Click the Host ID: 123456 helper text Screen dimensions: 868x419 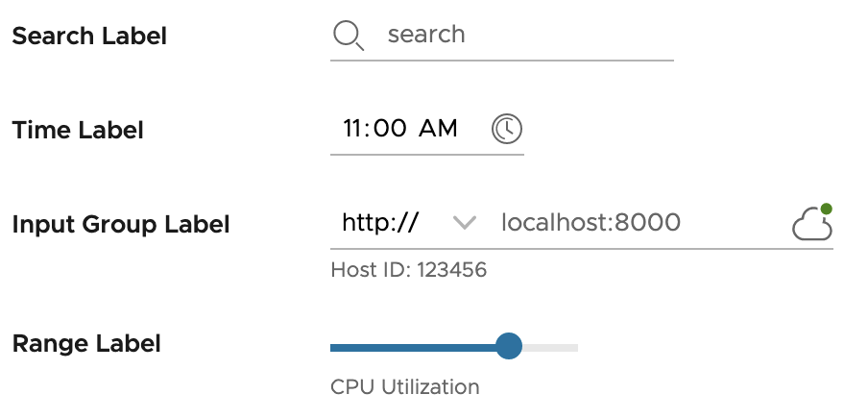tap(408, 270)
